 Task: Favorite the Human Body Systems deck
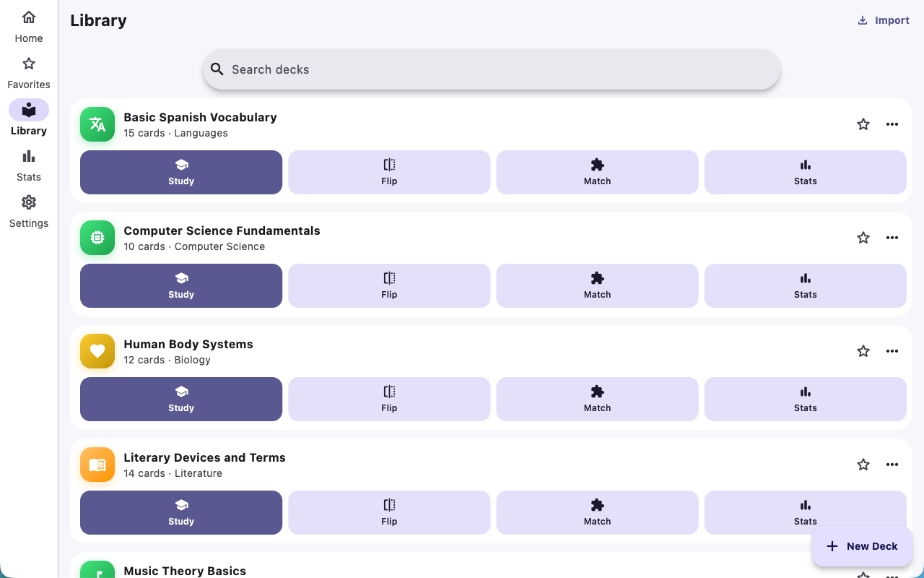coord(863,351)
